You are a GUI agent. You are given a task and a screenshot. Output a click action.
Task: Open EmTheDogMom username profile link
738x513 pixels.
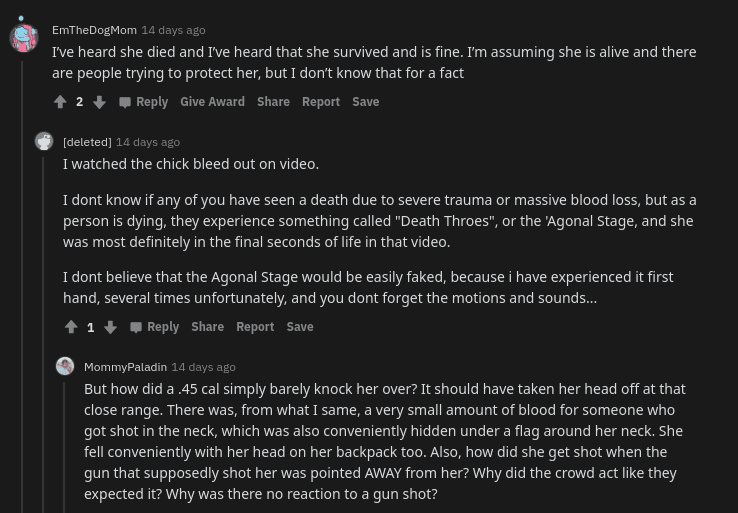coord(94,30)
